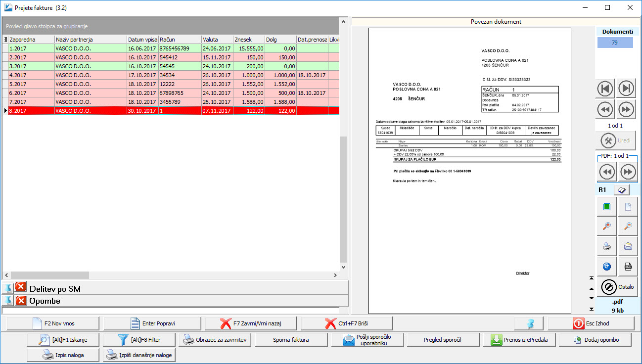Viewport: 642px width, 364px height.
Task: Pin the Delitev po SM panel
Action: [8, 288]
